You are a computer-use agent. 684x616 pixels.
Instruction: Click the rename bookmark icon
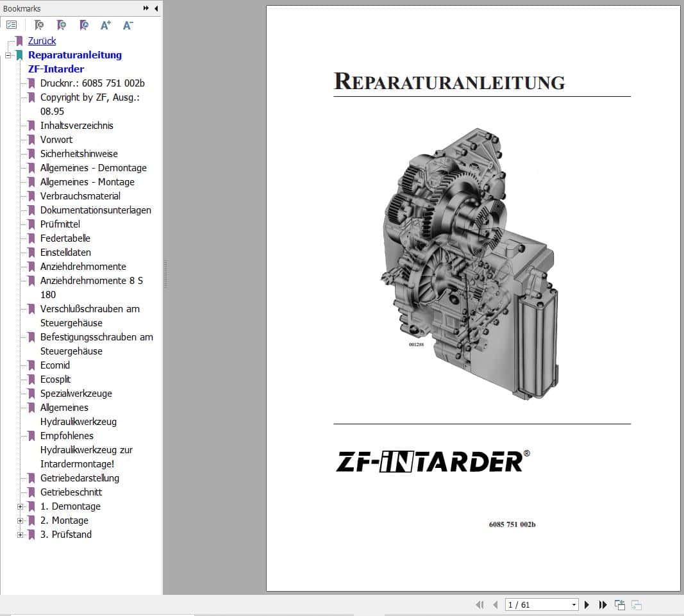point(84,25)
